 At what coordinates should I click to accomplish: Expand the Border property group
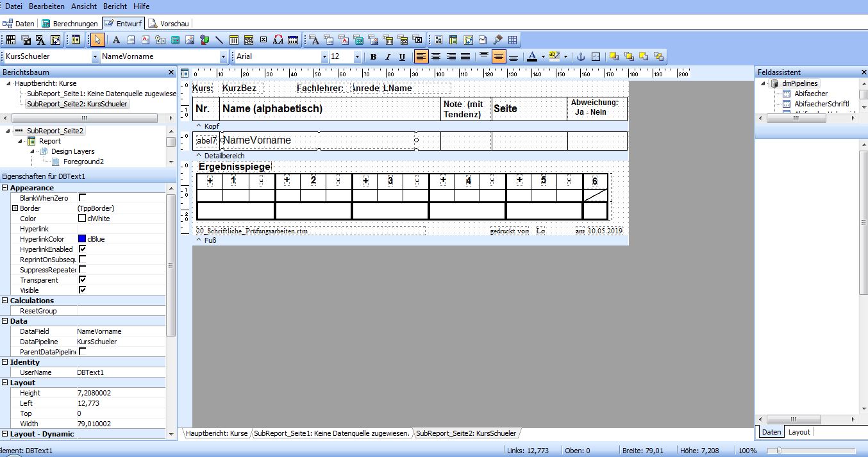point(15,208)
